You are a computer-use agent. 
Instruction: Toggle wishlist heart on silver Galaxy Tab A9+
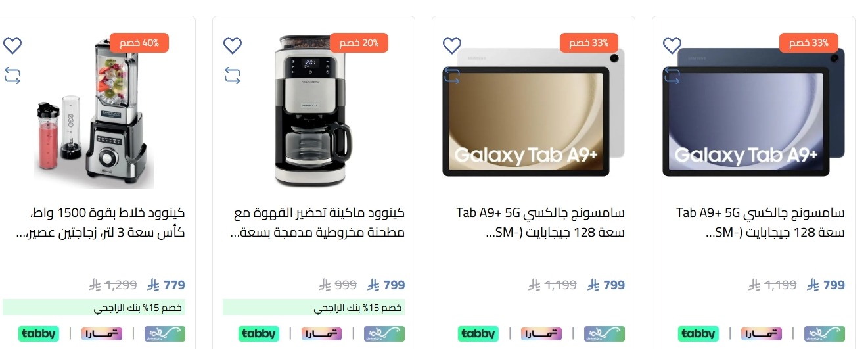tap(452, 45)
